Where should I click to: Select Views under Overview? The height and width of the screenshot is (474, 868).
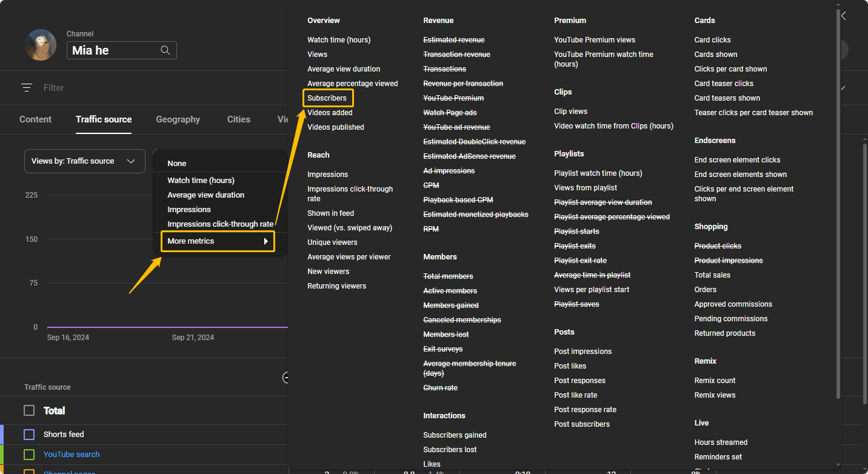tap(317, 55)
